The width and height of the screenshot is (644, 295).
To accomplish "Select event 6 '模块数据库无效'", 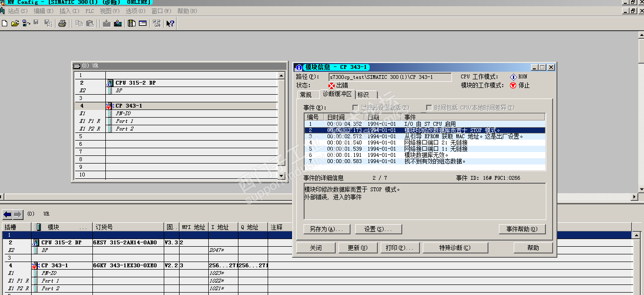I will click(425, 155).
